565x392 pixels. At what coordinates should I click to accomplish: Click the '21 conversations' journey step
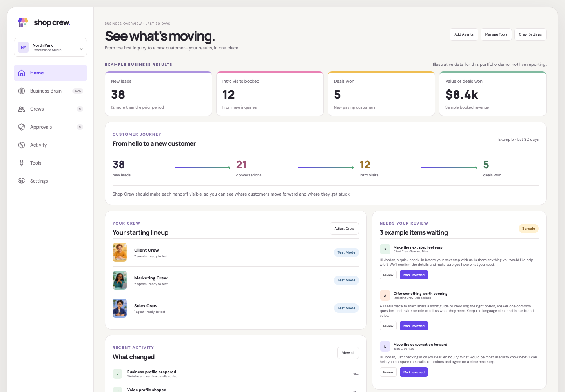[249, 168]
